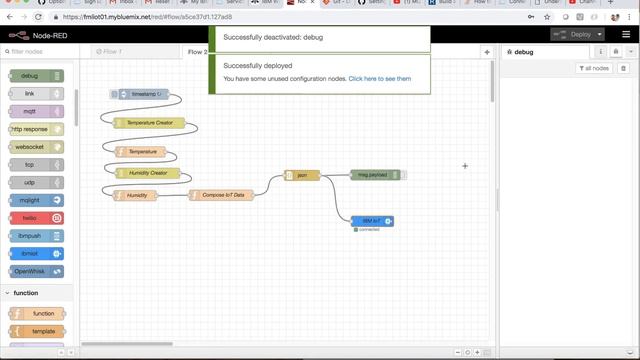Open the all nodes debug filter
640x360 pixels.
(594, 68)
